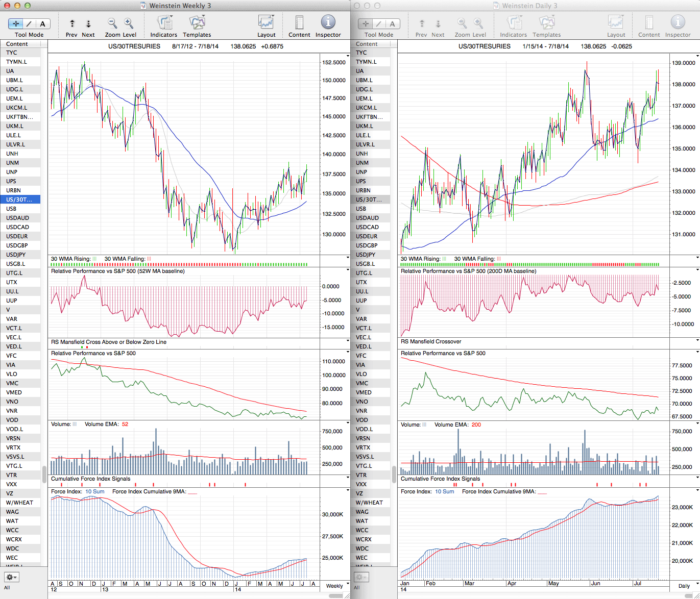700x599 pixels.
Task: Click Next arrow in Weekly toolbar
Action: [x=88, y=23]
